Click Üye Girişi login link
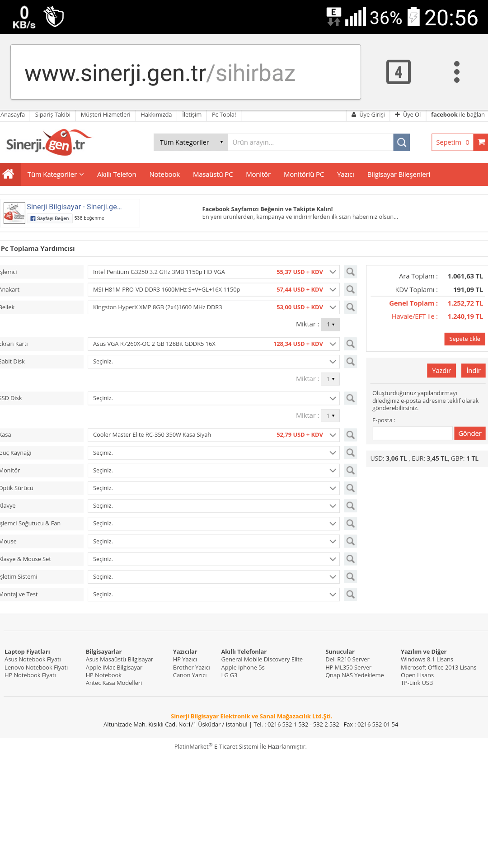488x868 pixels. pyautogui.click(x=368, y=115)
